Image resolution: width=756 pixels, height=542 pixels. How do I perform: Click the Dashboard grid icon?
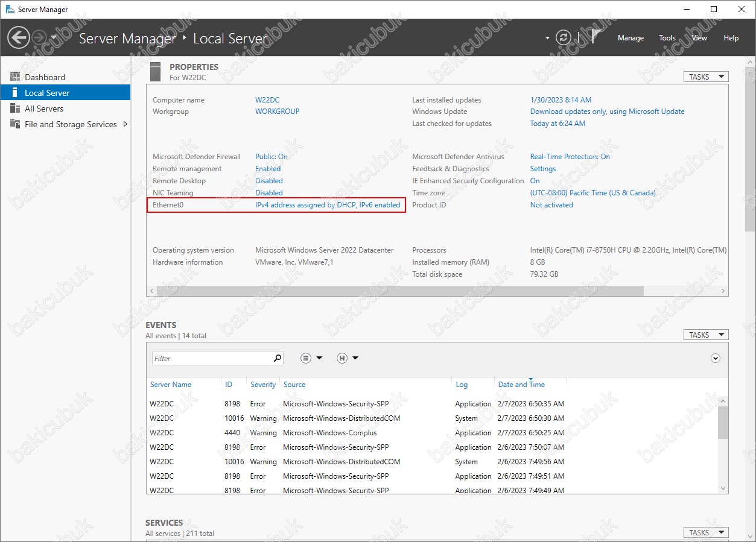(x=15, y=77)
